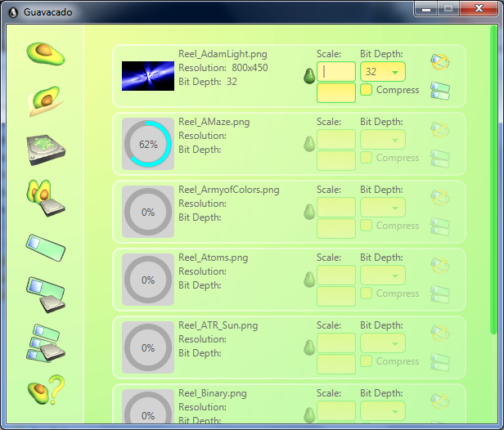Click the avocado icon in Reel_ArmyofColors row
Screen dimensions: 504x430
click(309, 212)
